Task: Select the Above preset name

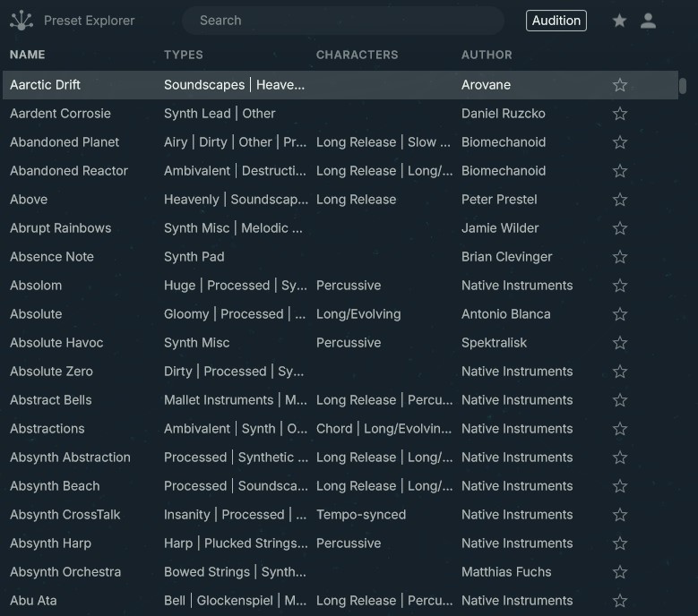Action: [x=29, y=200]
